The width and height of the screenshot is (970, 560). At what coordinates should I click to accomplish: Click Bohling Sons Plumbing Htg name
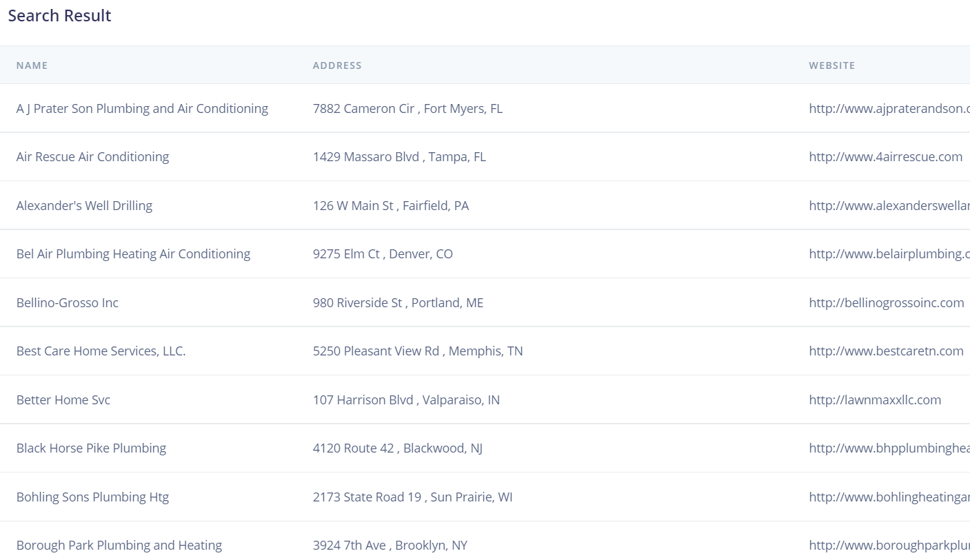click(92, 497)
